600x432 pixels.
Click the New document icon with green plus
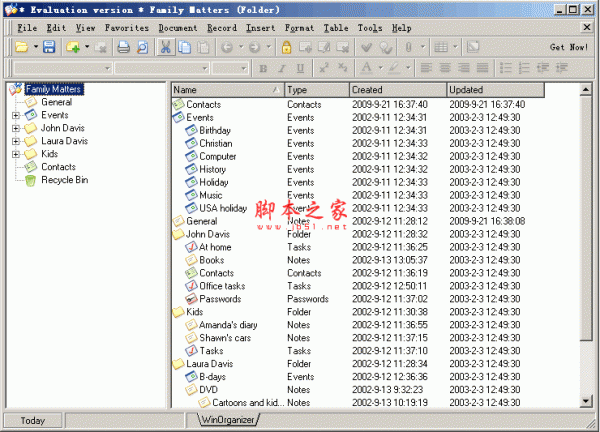coord(73,47)
